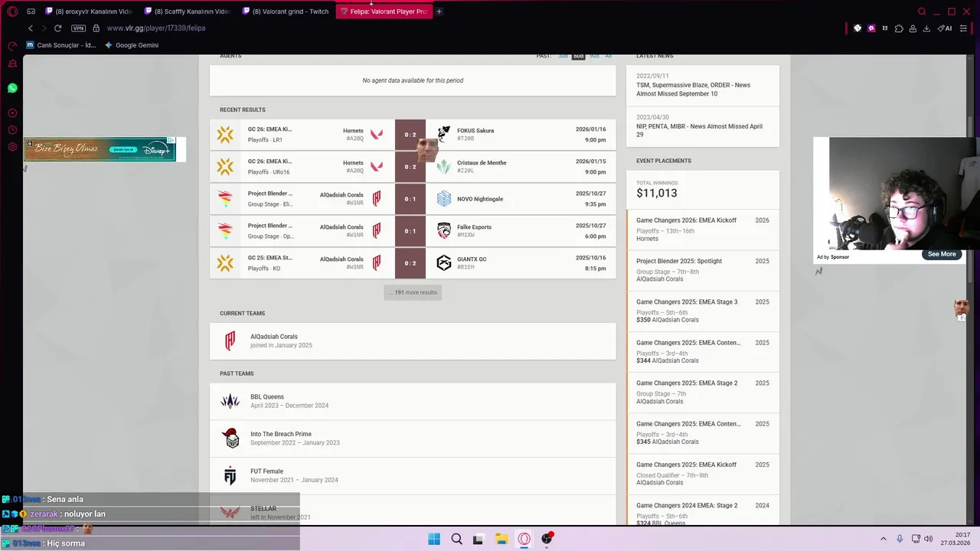Open the Windows Start menu
The height and width of the screenshot is (551, 980).
tap(434, 539)
